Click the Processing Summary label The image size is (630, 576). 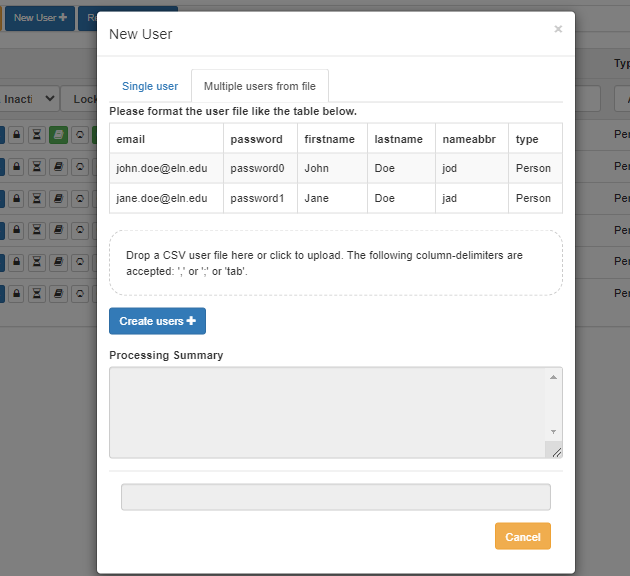pyautogui.click(x=166, y=355)
